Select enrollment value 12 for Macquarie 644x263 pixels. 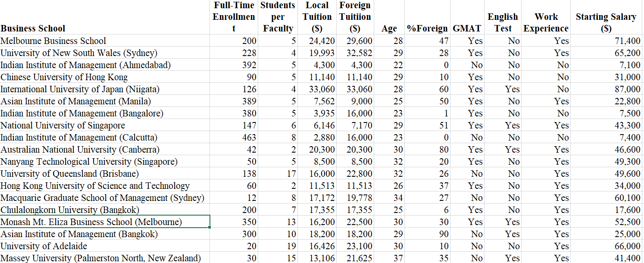(x=234, y=198)
